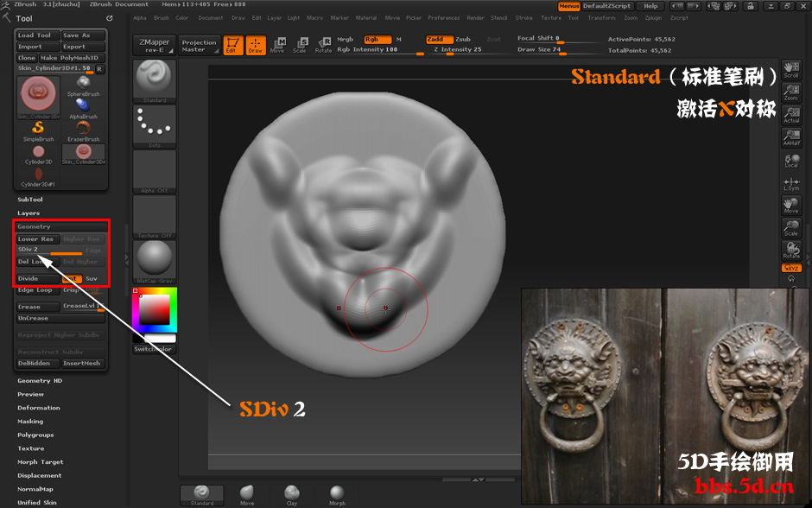
Task: Toggle Zsub sculpt mode
Action: click(x=463, y=40)
